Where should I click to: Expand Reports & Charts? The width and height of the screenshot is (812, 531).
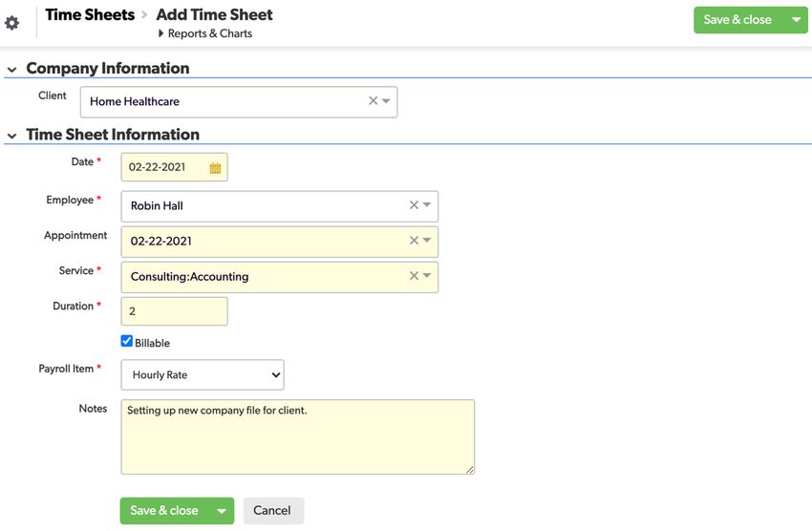click(x=205, y=33)
